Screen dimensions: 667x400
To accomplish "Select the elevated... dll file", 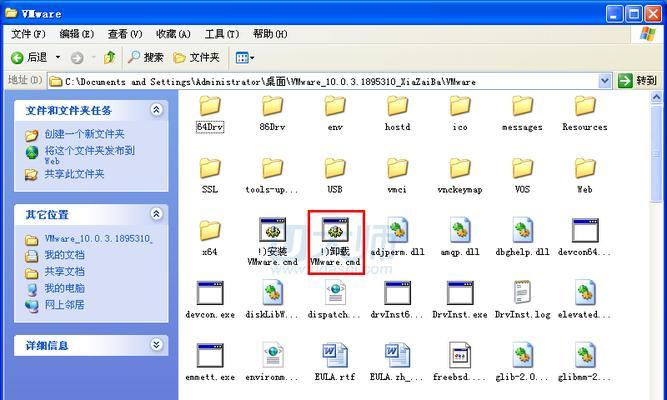I will pyautogui.click(x=585, y=300).
